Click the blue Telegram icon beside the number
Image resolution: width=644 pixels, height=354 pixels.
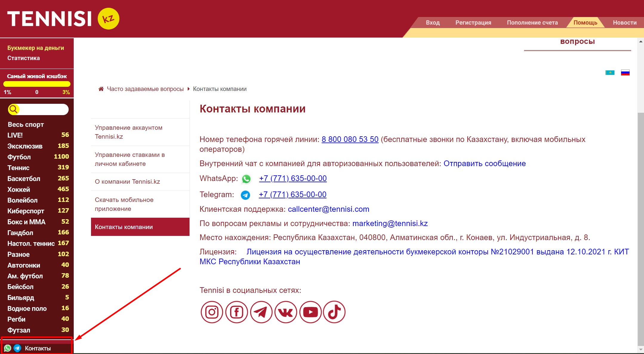click(x=245, y=195)
